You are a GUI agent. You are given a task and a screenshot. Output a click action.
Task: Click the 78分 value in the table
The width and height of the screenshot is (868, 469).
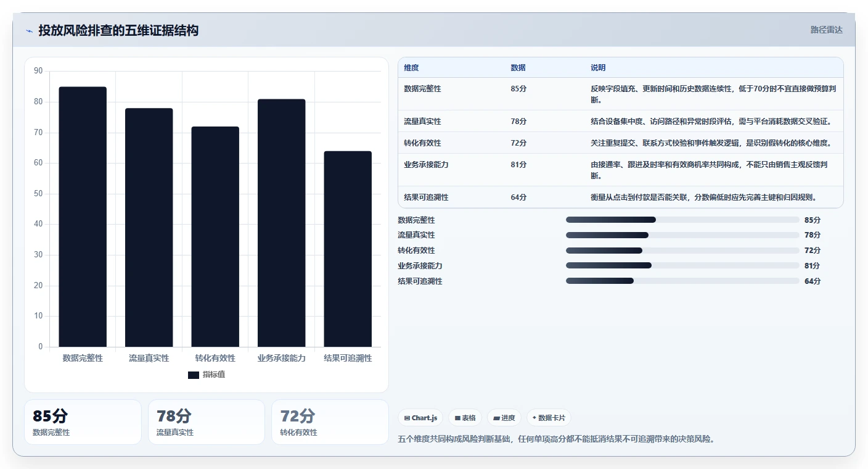(518, 122)
